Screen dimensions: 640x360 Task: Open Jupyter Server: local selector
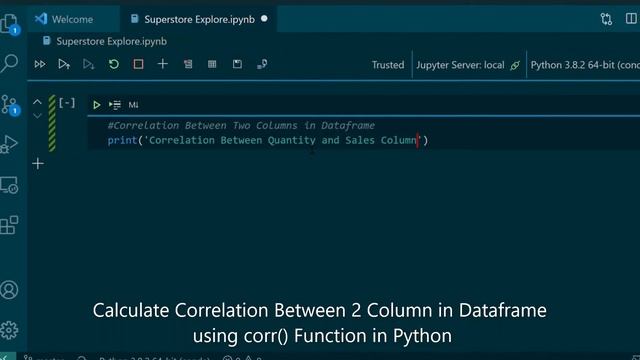click(468, 65)
